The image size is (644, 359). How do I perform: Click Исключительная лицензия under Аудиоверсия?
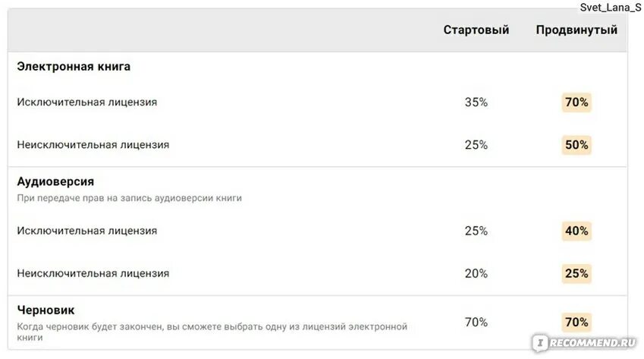click(87, 231)
